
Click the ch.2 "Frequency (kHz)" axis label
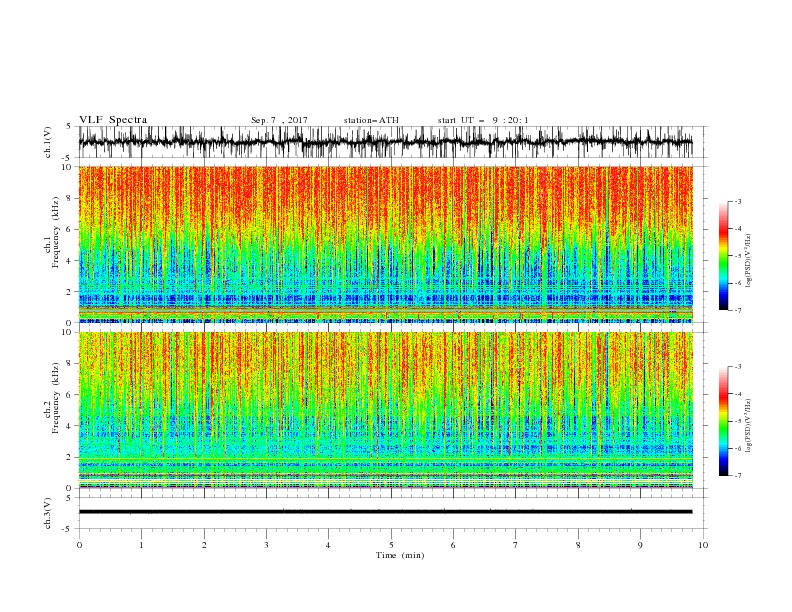pyautogui.click(x=56, y=397)
